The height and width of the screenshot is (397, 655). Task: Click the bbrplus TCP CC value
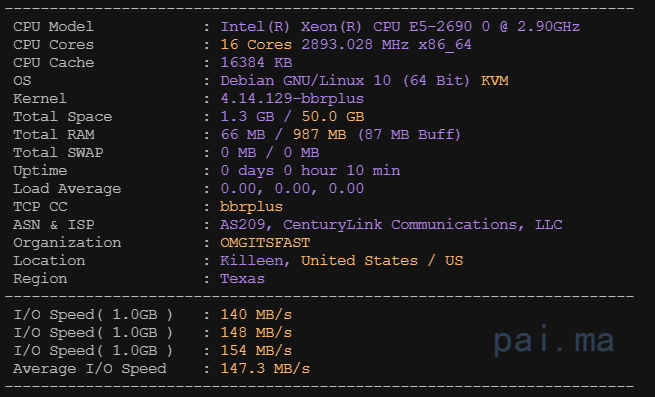251,207
